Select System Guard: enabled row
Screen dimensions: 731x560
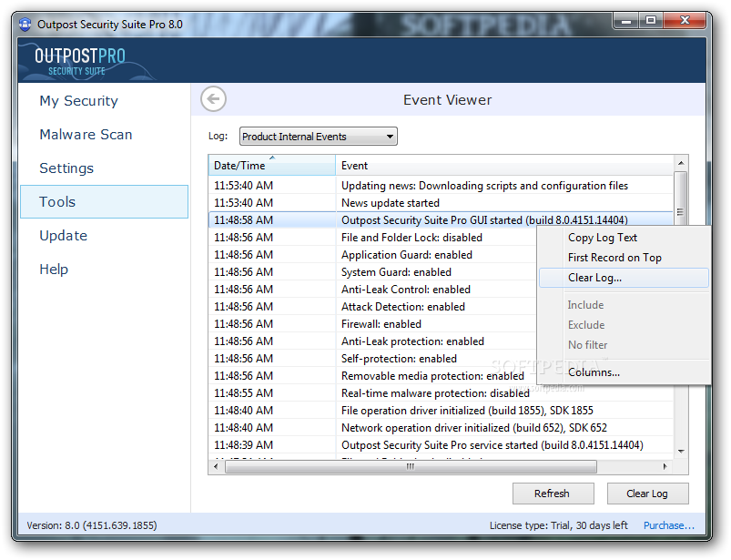tap(373, 272)
